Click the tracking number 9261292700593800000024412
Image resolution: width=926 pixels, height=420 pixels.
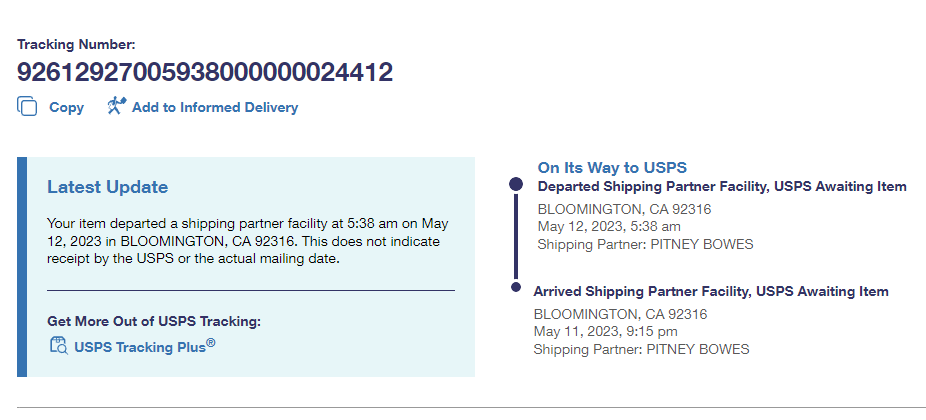point(205,72)
